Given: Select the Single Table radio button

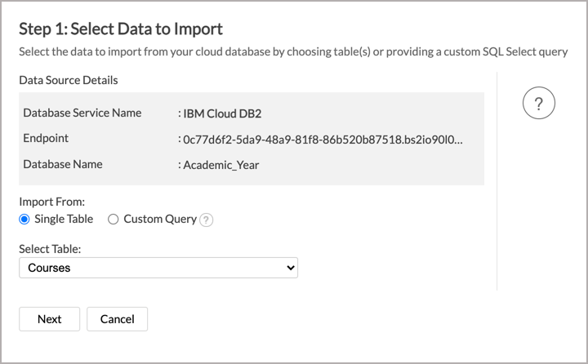Looking at the screenshot, I should point(24,219).
